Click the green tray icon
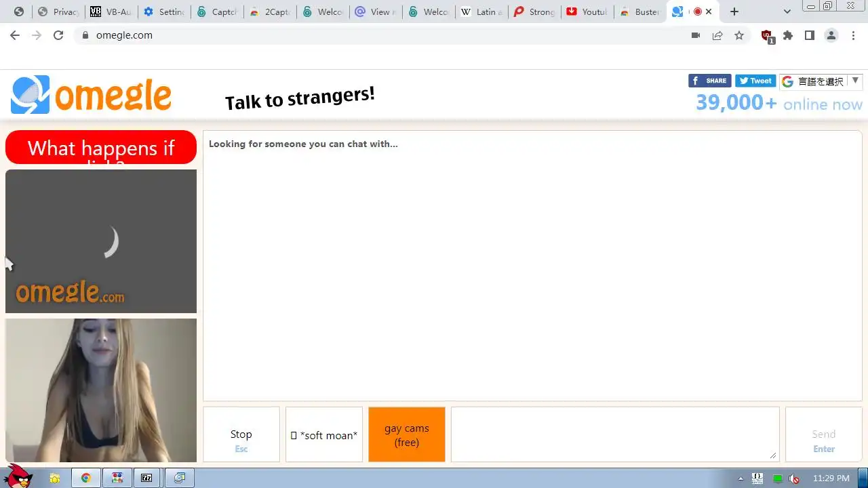 point(778,479)
